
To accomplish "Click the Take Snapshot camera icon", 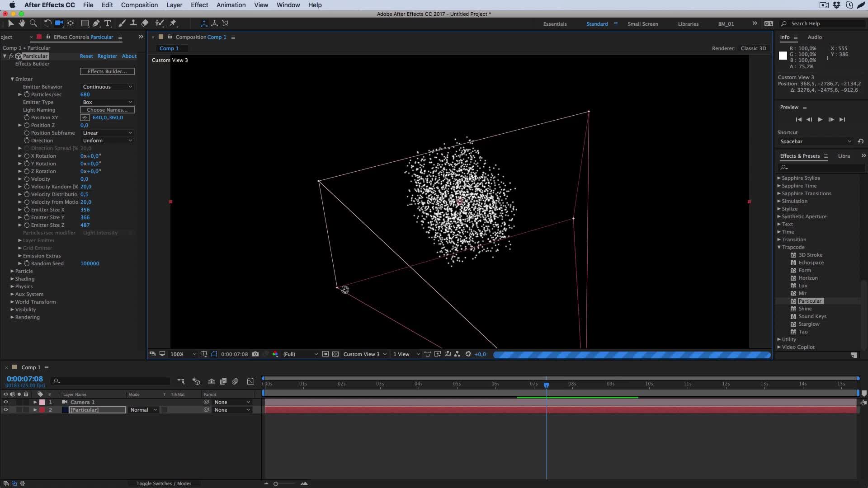I will 255,354.
